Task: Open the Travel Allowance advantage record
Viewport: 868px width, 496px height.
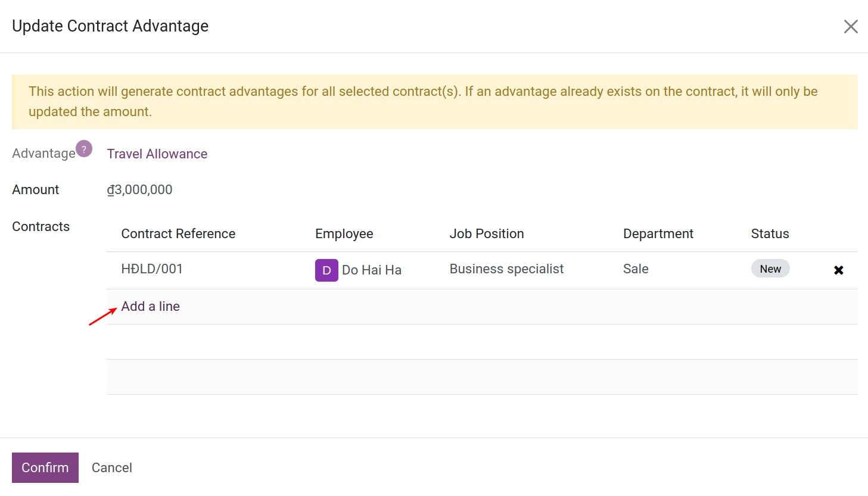Action: (x=157, y=154)
